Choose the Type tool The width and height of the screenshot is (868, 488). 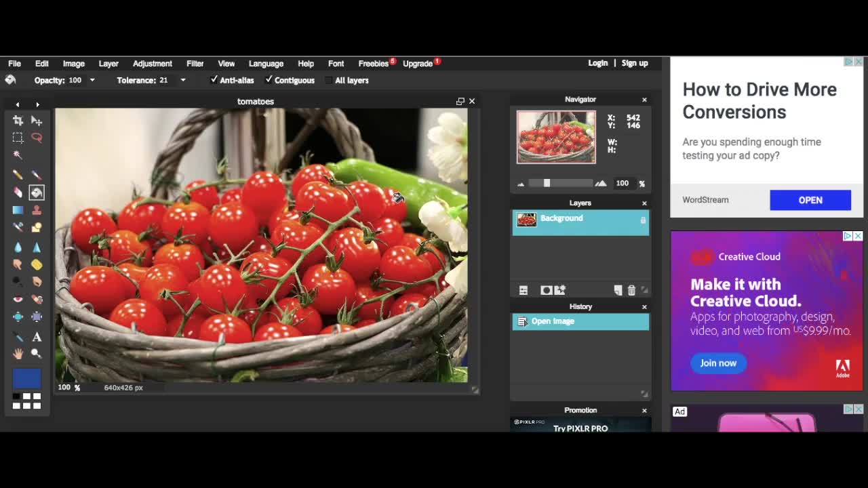[37, 337]
